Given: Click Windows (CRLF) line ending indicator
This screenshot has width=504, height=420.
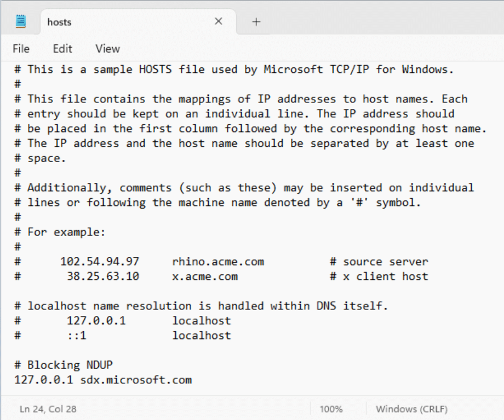Looking at the screenshot, I should tap(412, 409).
